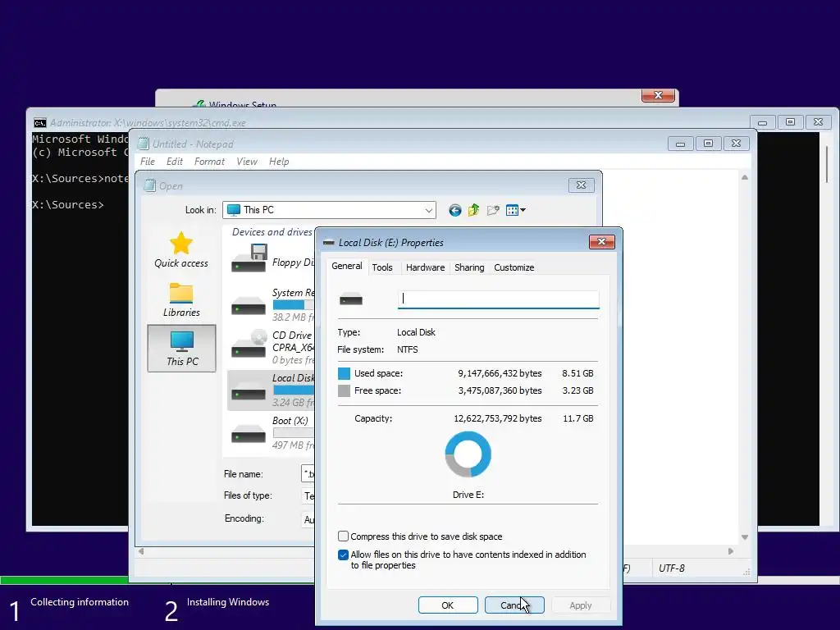Open Encoding combo box
840x630 pixels.
tap(308, 519)
